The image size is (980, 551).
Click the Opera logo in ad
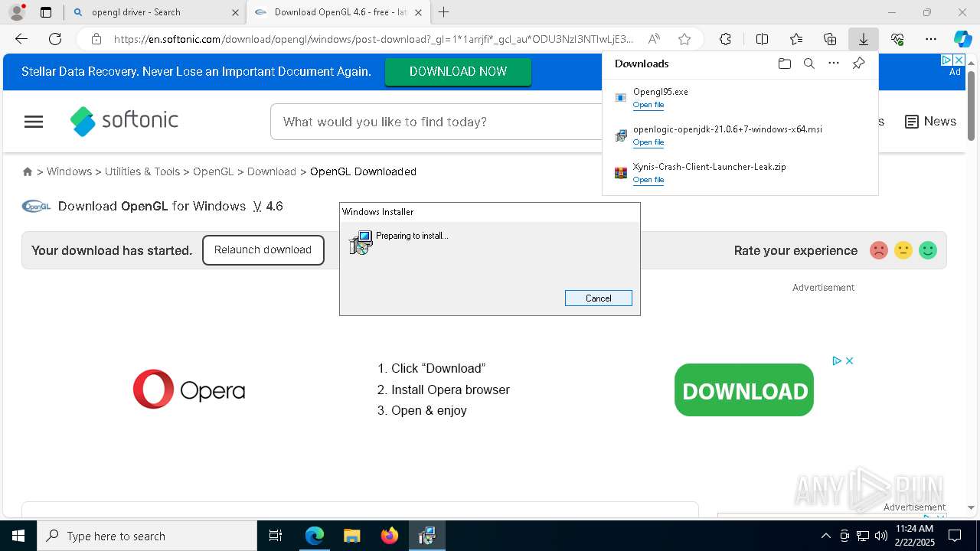(x=189, y=390)
